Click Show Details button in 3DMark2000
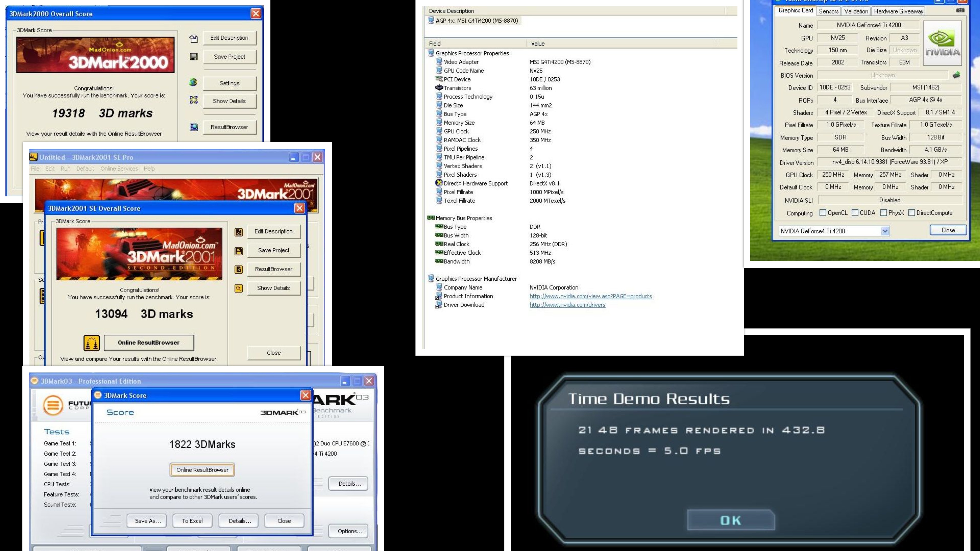 229,101
